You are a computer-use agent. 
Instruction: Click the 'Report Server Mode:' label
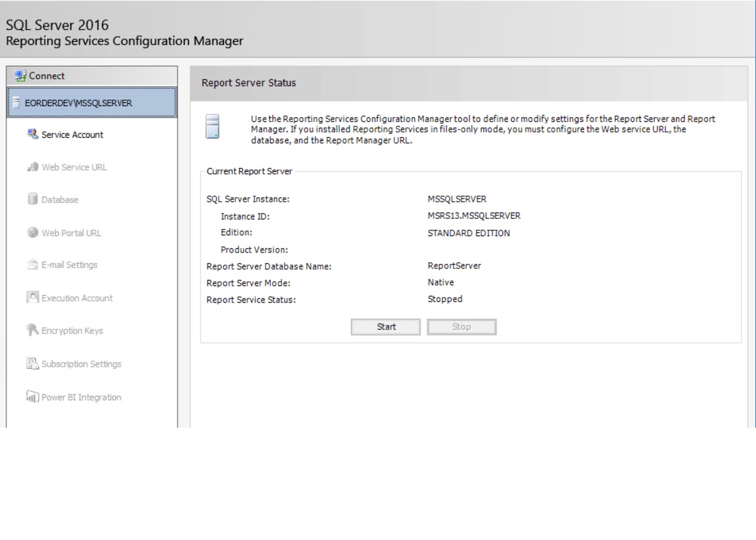249,283
